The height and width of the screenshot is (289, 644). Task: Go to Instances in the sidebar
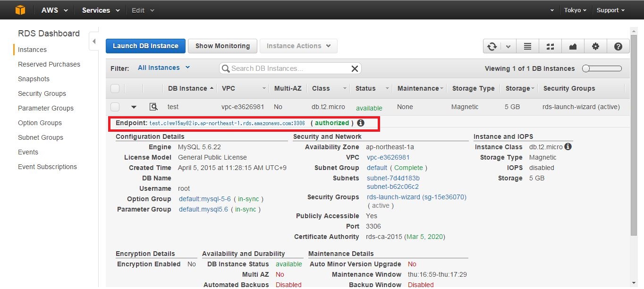(32, 50)
